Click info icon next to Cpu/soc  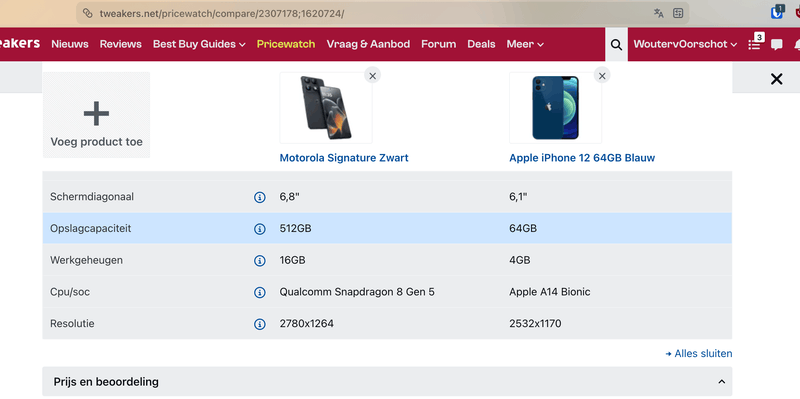tap(260, 292)
